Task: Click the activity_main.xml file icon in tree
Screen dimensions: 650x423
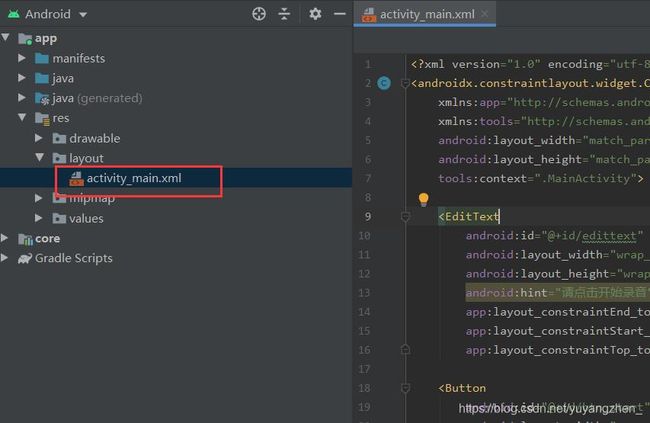Action: coord(76,179)
